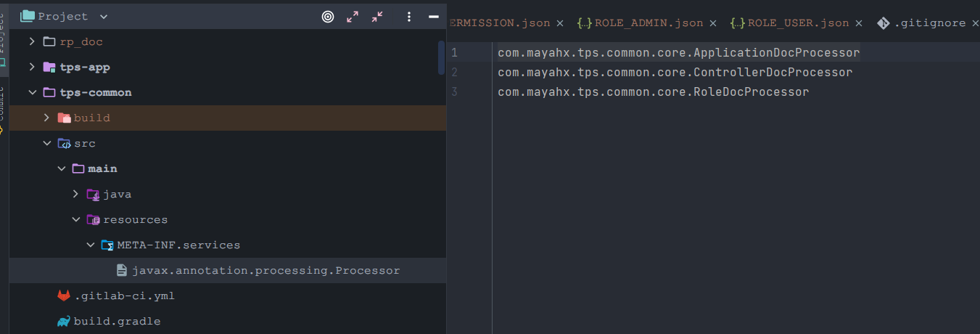Expand the rp_doc folder
This screenshot has width=980, height=334.
32,41
